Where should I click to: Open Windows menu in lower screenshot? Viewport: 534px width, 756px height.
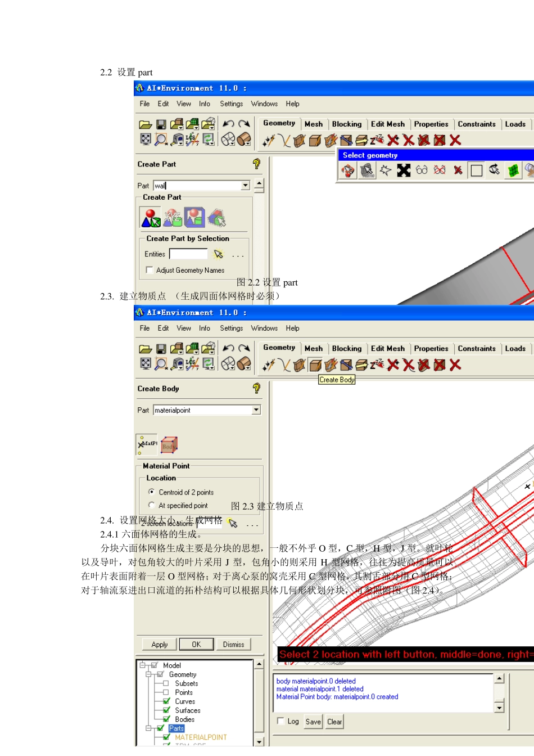click(x=264, y=328)
